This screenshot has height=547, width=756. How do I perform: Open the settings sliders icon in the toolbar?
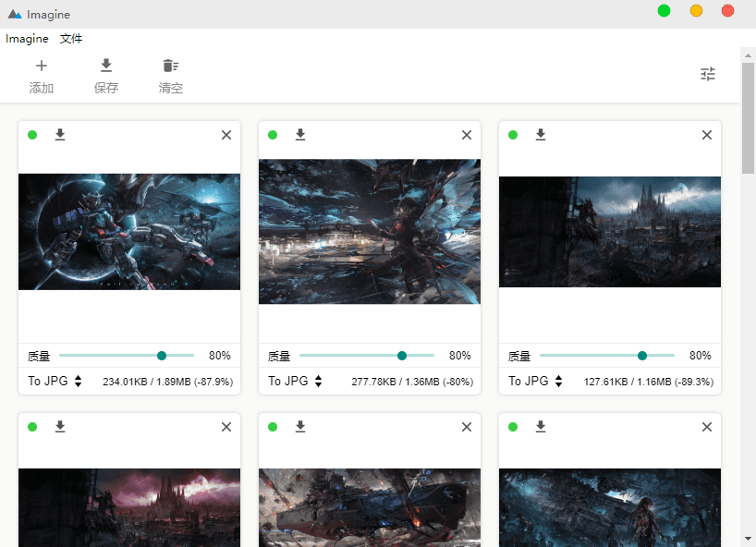point(708,74)
